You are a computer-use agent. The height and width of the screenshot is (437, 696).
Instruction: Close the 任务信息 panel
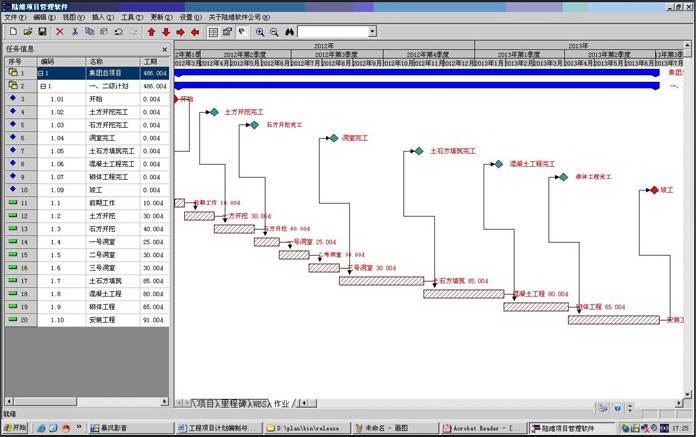tap(165, 49)
